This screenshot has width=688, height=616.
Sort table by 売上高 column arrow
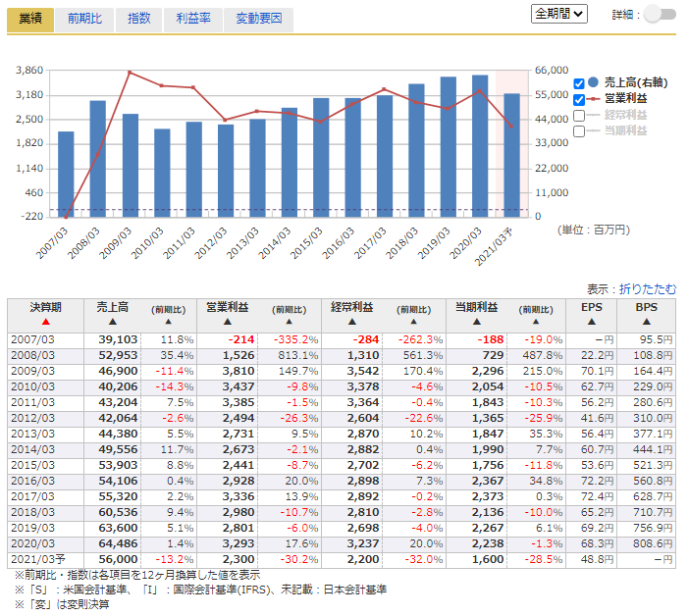pyautogui.click(x=112, y=321)
